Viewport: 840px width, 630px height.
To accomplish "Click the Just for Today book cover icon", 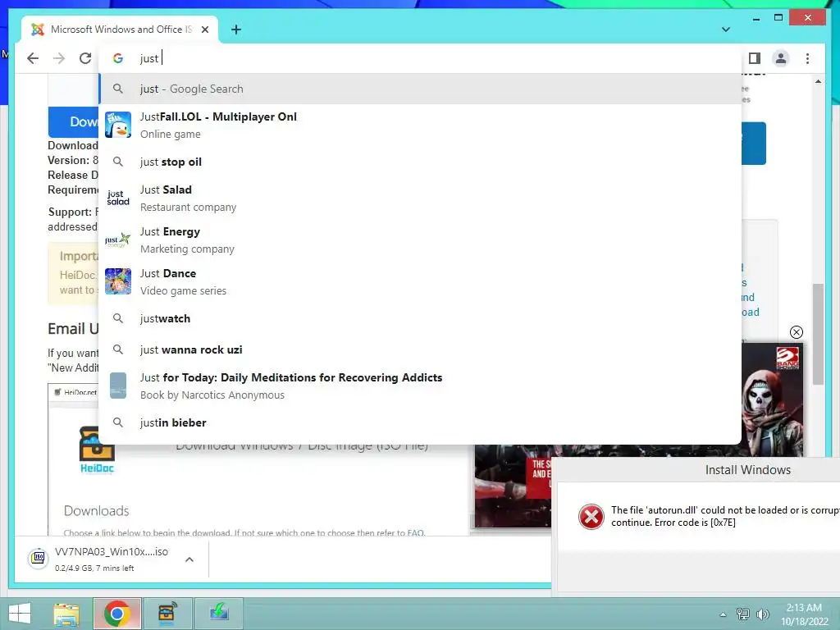I will coord(118,386).
